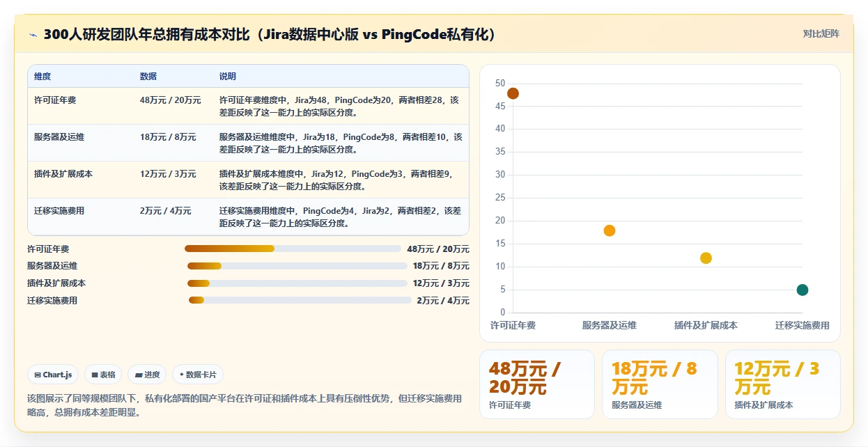This screenshot has height=447, width=868.
Task: Click the green chart point at 5
Action: tap(803, 290)
